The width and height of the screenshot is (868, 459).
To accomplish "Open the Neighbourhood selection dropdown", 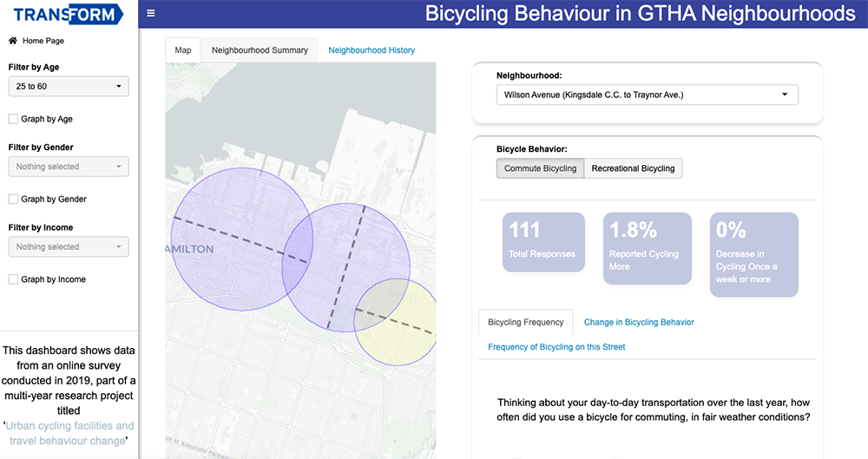I will (647, 95).
